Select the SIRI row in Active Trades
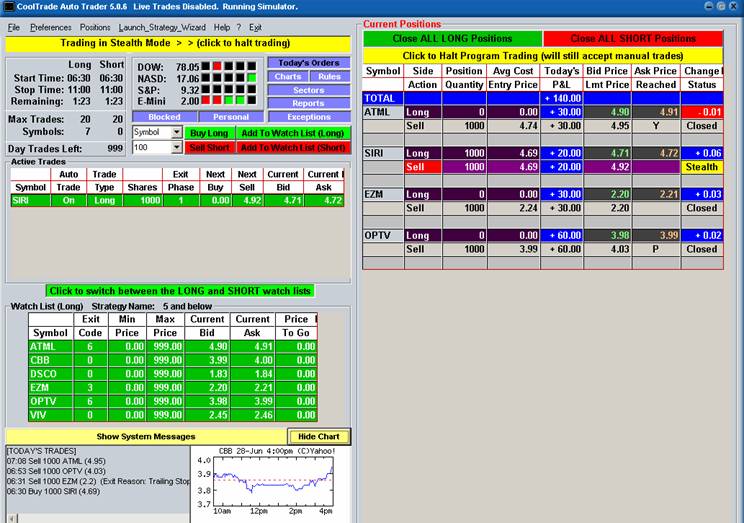 click(x=177, y=200)
